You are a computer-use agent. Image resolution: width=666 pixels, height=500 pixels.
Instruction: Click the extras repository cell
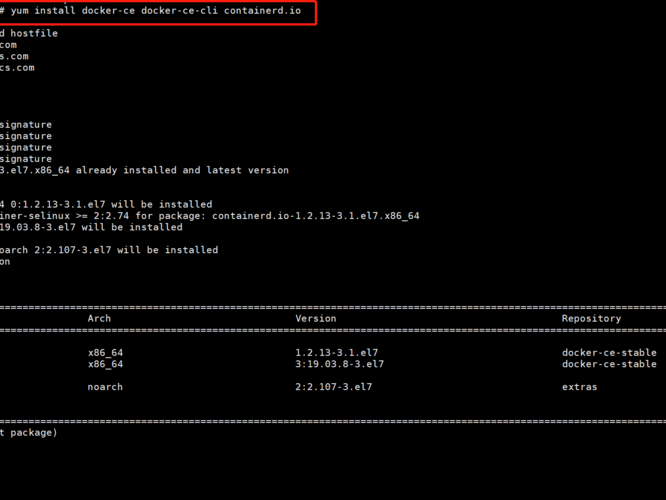click(x=579, y=387)
